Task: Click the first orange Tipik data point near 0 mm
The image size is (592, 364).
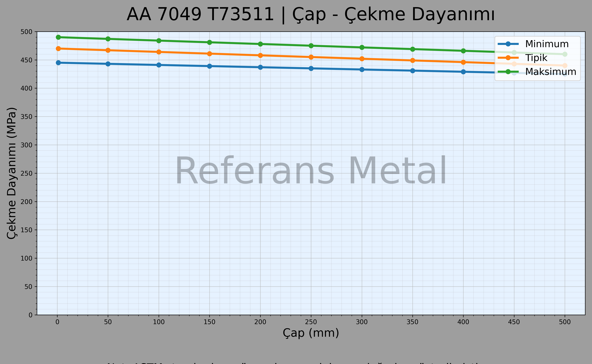Action: point(58,49)
